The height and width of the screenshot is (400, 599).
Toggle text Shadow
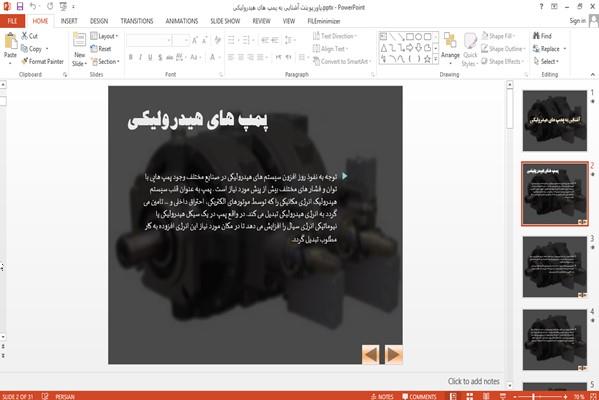pos(160,57)
